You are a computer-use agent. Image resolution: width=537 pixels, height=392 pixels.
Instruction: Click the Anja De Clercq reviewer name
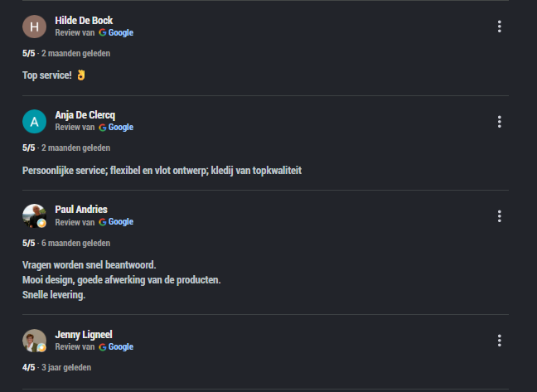click(x=85, y=115)
